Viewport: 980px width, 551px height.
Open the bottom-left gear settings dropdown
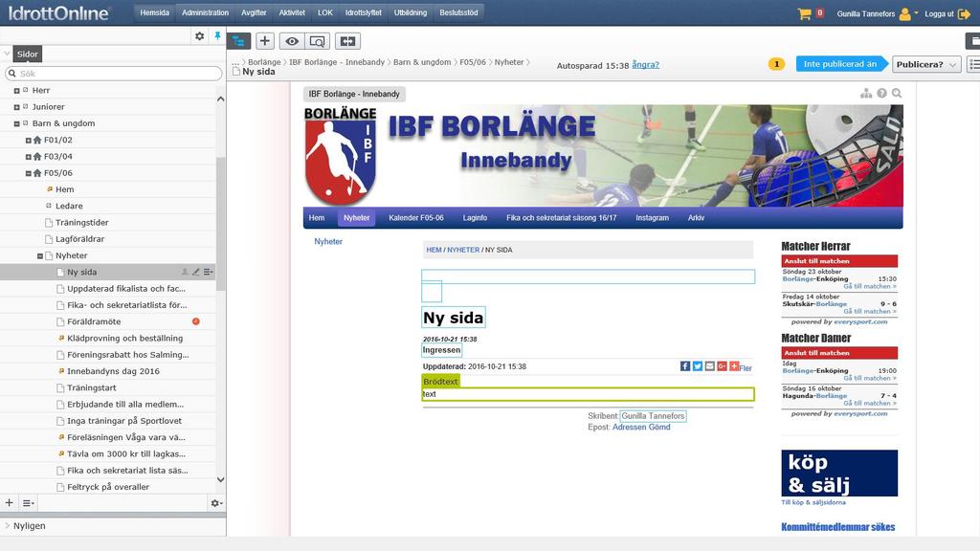(216, 503)
